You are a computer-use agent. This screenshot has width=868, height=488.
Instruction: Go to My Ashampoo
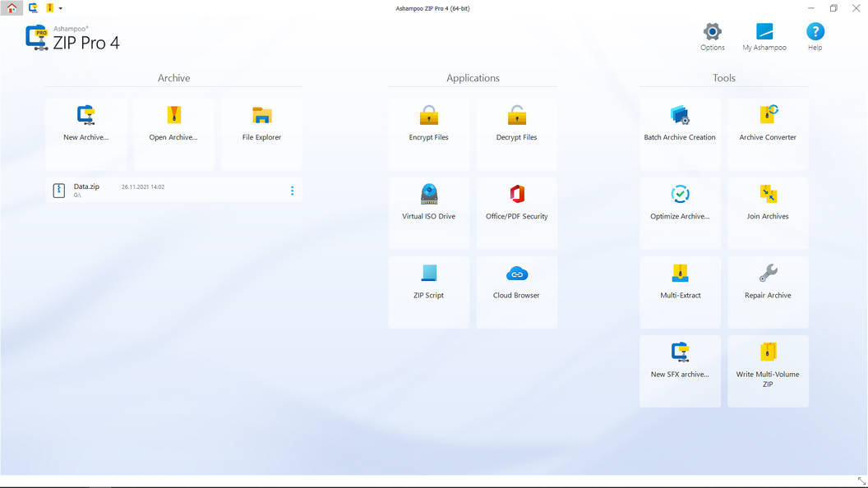[764, 37]
